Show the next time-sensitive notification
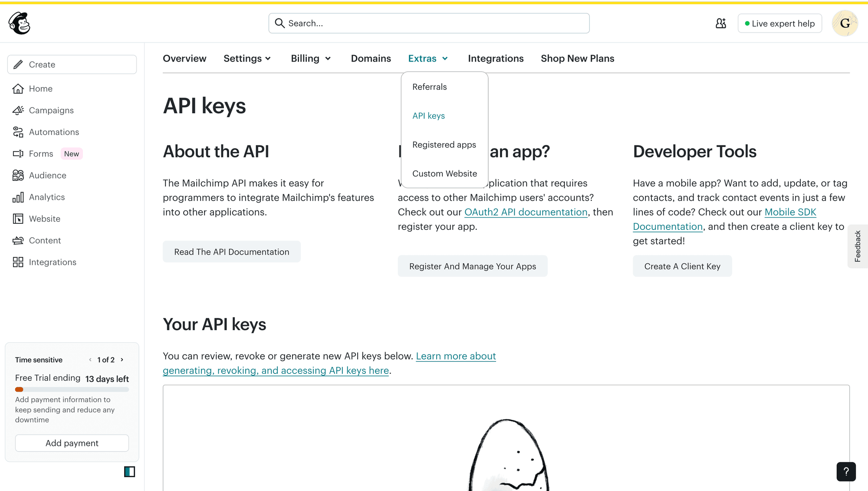868x491 pixels. click(122, 360)
